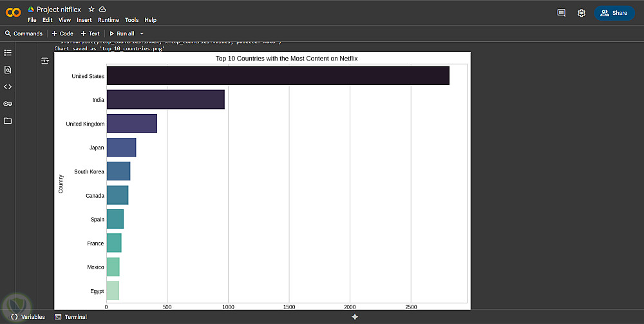Add a new Text cell

[90, 33]
